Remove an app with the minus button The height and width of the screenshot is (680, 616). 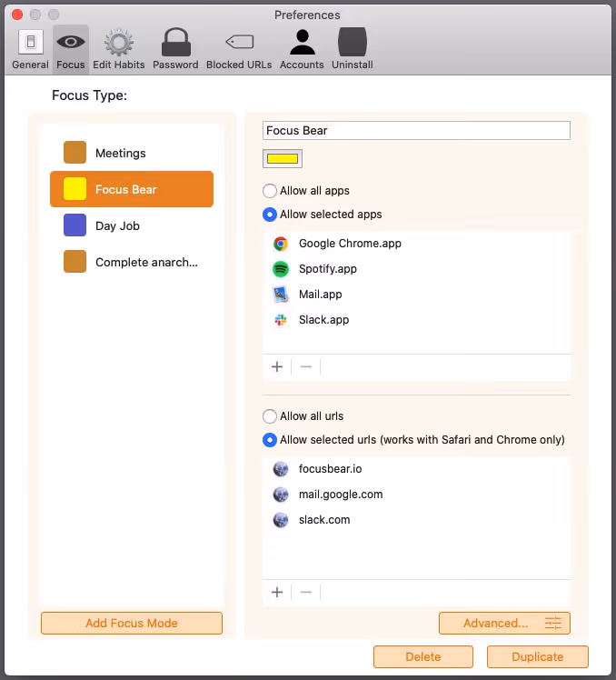(306, 367)
